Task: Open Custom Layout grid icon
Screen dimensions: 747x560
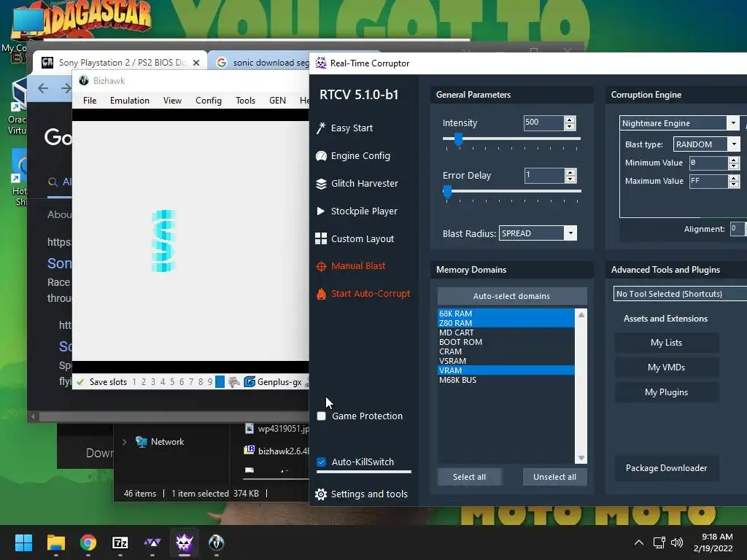Action: (x=321, y=238)
